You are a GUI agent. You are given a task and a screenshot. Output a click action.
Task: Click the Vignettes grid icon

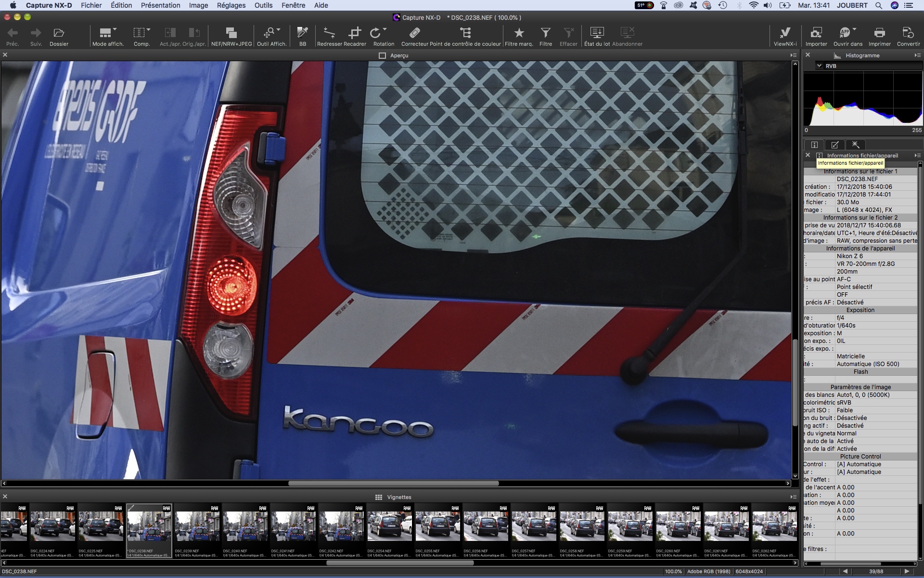tap(379, 497)
